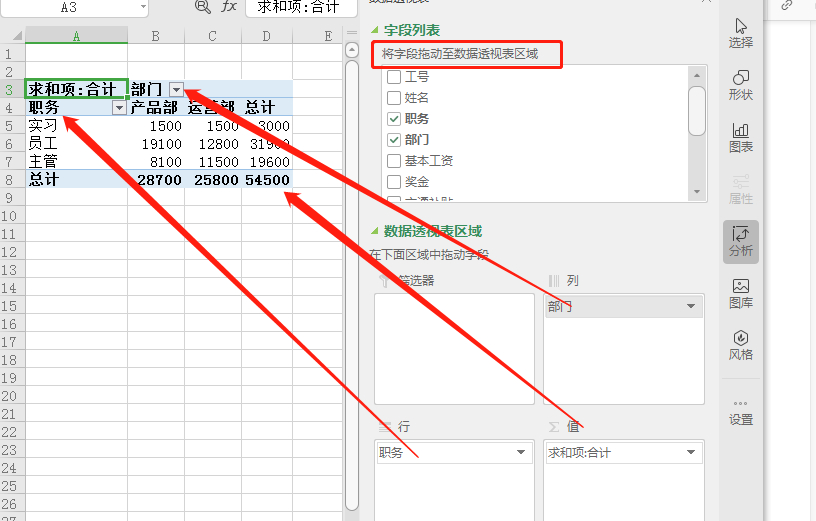Click cell A3 求和项:合计

coord(76,90)
